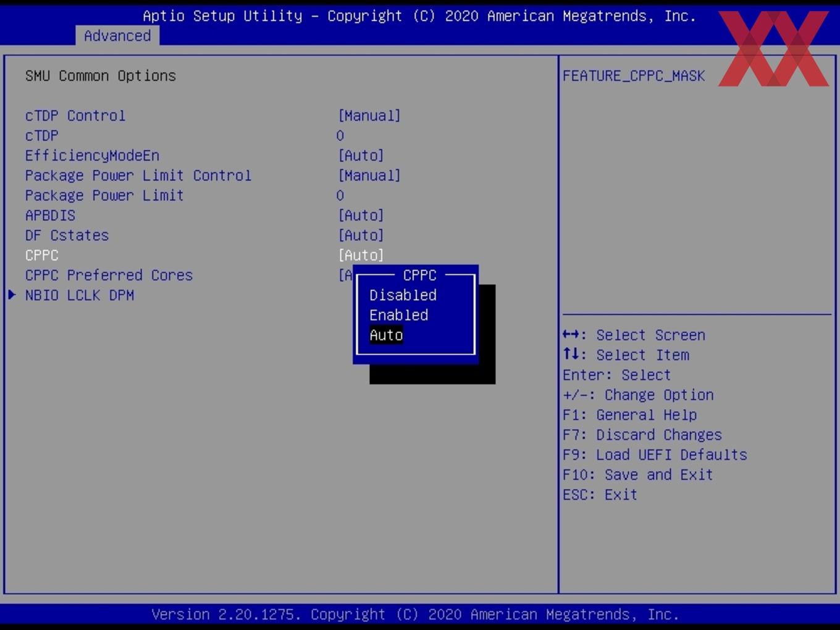Select the EfficiencyModeEn label
Screen dimensions: 840x630
pos(92,156)
